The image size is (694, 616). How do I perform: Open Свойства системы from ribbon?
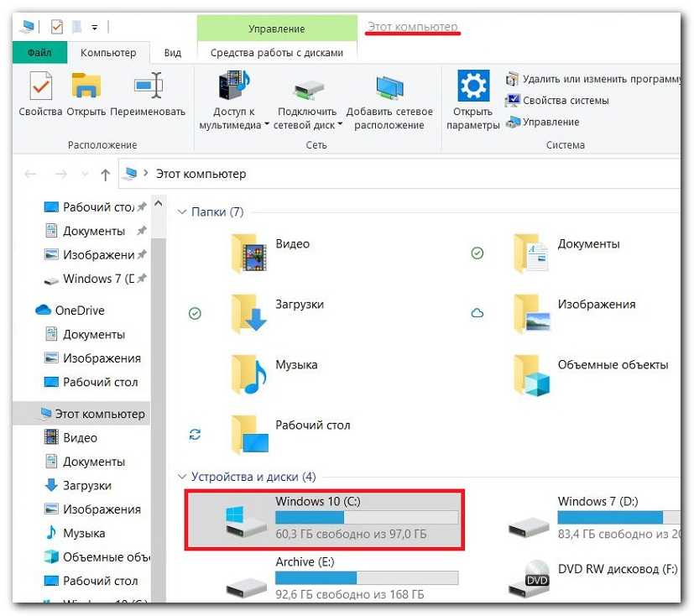pos(557,101)
